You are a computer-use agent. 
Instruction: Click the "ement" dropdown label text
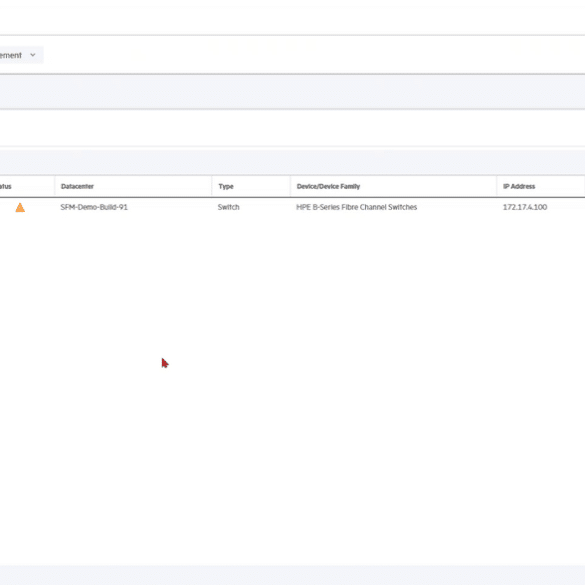point(11,55)
